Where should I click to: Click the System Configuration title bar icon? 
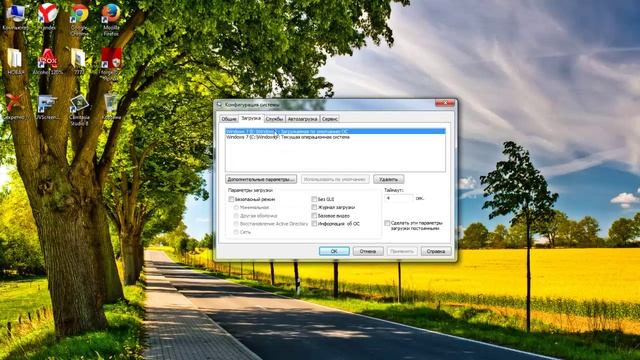pyautogui.click(x=220, y=104)
